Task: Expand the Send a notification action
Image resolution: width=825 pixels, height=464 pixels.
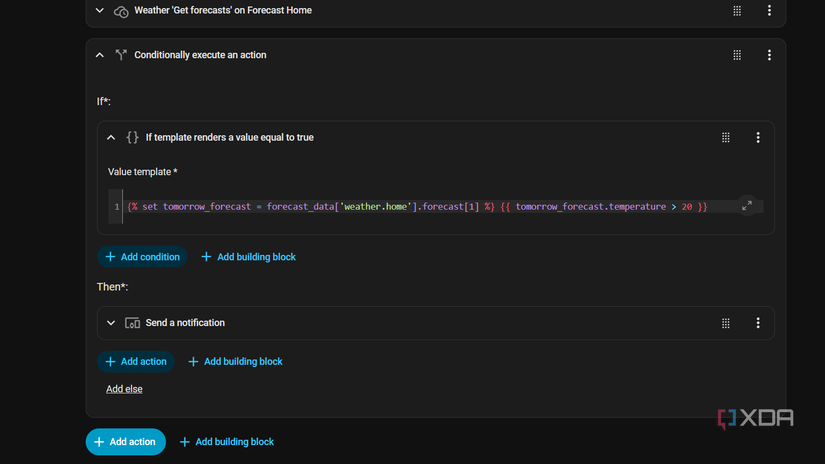Action: click(x=111, y=323)
